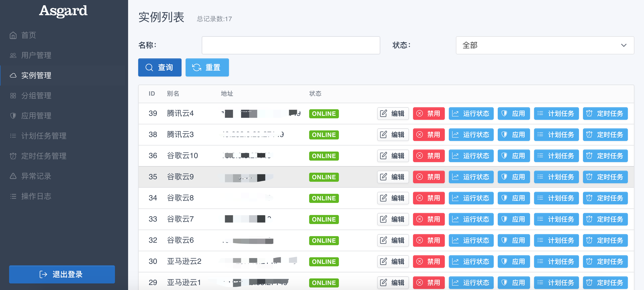Click the warning triangle icon for 异常记录
The image size is (644, 290).
click(13, 176)
